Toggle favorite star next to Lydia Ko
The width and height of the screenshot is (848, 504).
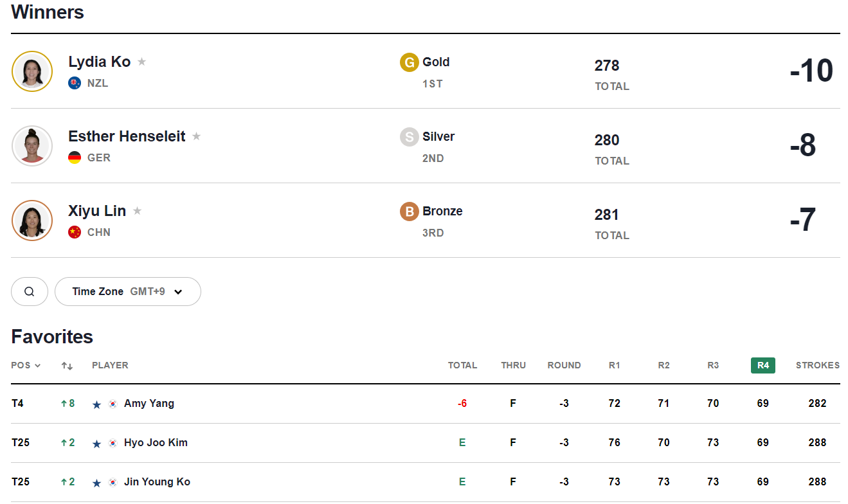(142, 62)
